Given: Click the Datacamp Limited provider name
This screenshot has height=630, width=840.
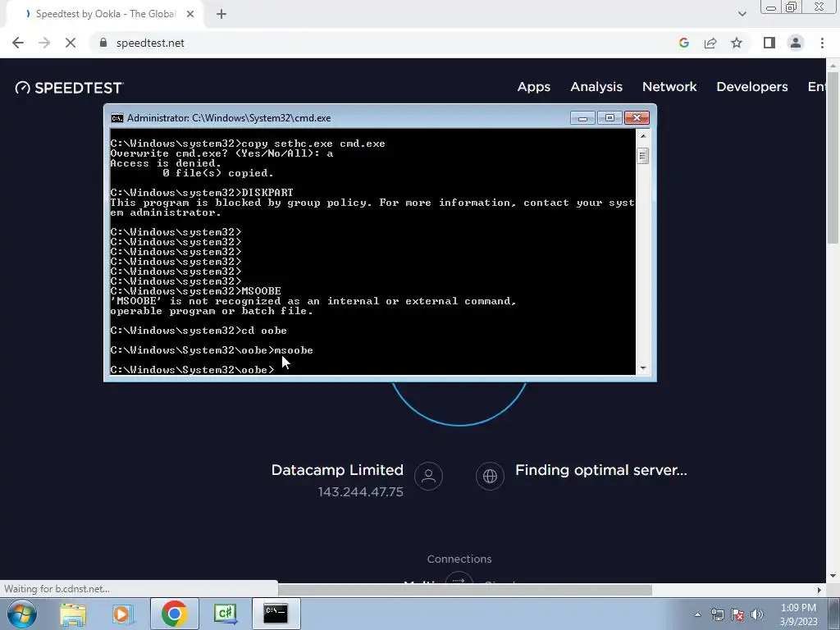Looking at the screenshot, I should tap(337, 470).
